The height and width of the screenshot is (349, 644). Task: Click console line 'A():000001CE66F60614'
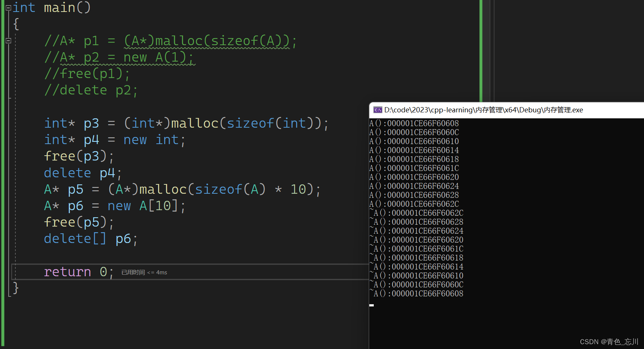pyautogui.click(x=414, y=150)
